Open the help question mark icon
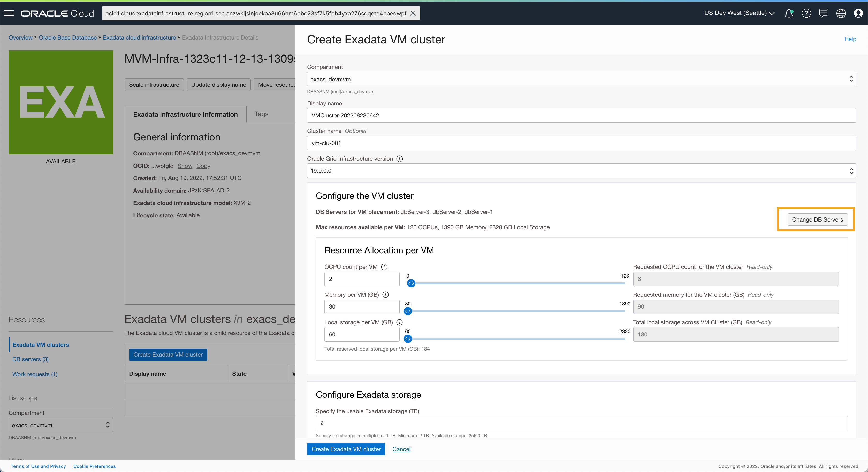The image size is (868, 472). pos(806,13)
